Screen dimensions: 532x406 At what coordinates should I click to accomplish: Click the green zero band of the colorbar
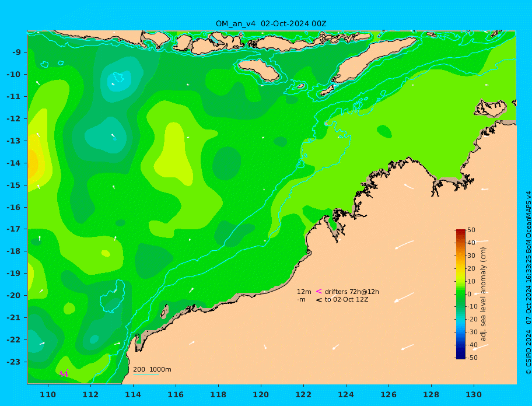point(460,294)
